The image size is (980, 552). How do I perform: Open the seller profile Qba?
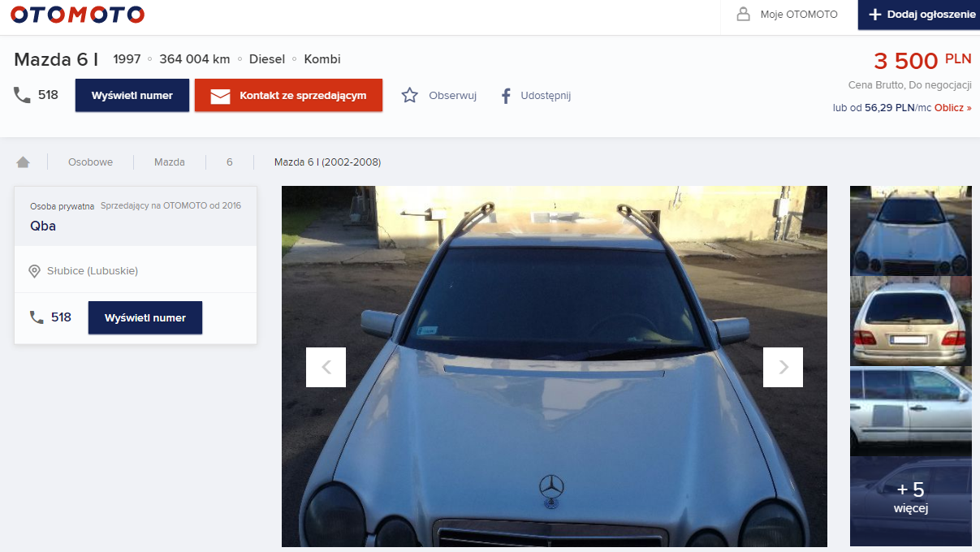(x=43, y=226)
